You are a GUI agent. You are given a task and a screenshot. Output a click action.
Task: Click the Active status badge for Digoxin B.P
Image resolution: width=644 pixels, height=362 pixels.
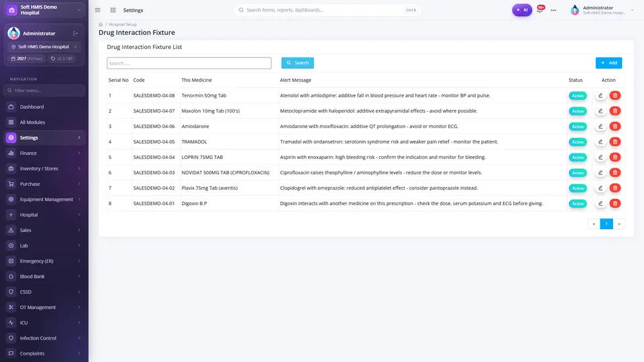pos(578,204)
